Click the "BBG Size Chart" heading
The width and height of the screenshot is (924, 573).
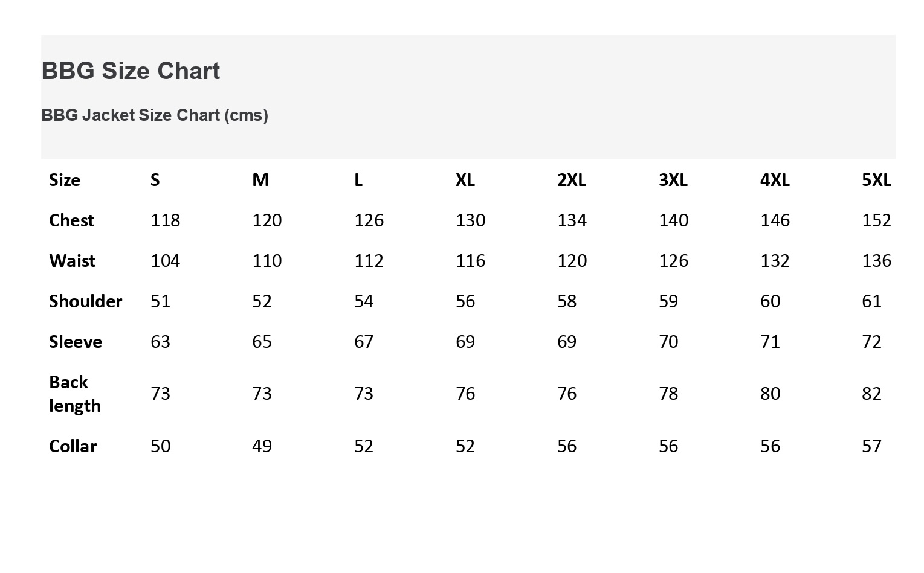131,71
